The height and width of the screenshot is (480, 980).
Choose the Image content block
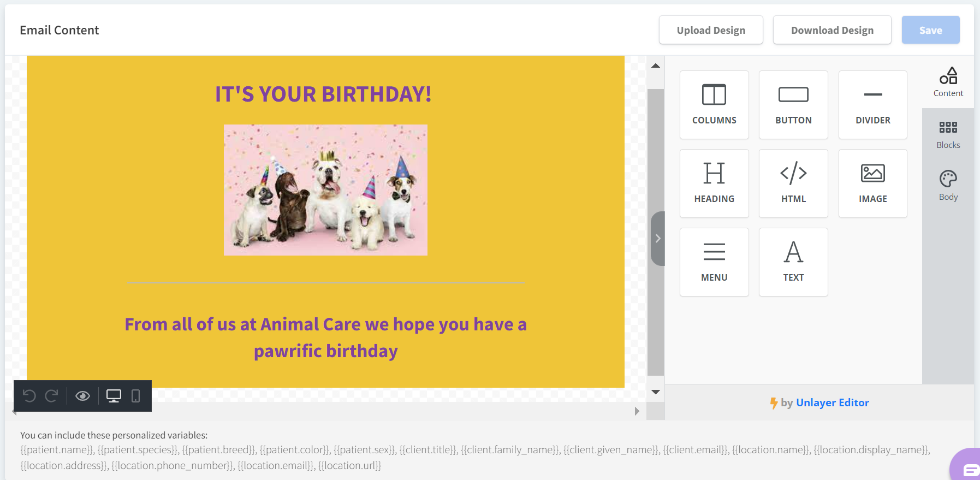[872, 183]
